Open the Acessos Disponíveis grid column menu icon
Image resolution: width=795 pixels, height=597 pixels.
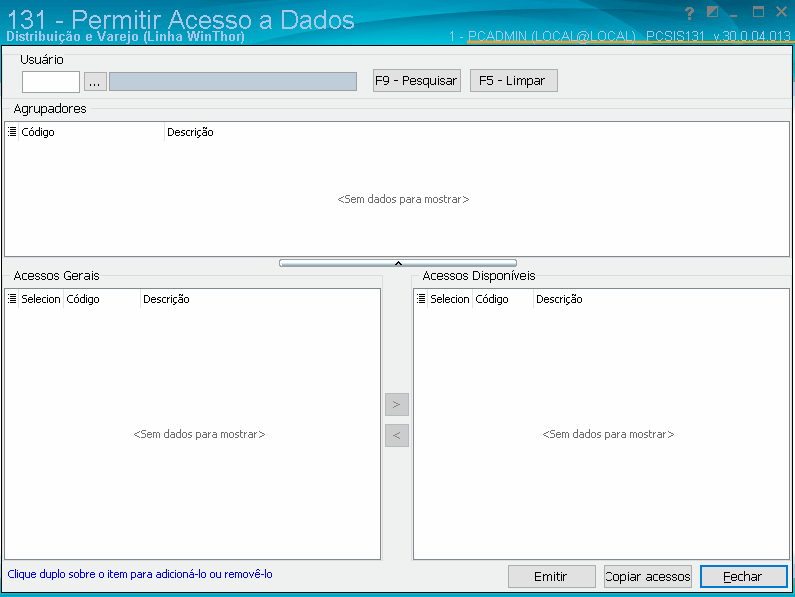point(421,299)
